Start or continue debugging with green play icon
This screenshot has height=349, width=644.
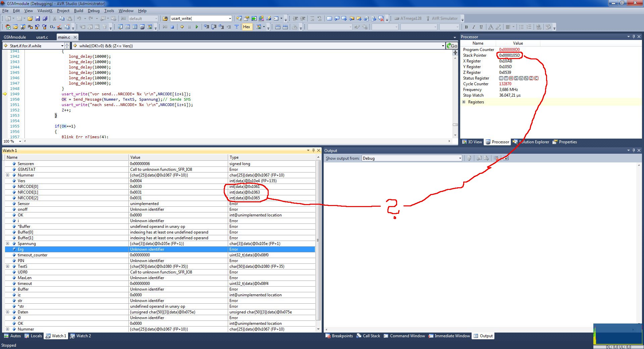[x=197, y=27]
